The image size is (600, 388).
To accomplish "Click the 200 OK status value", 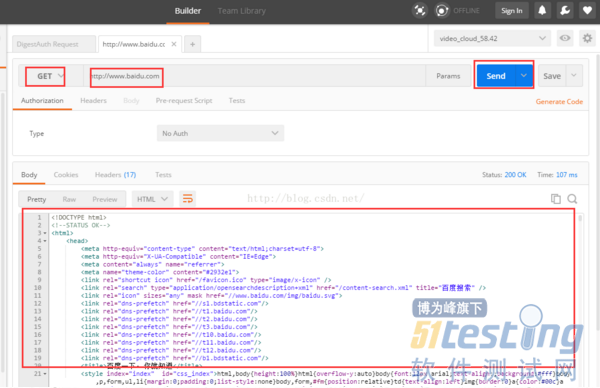I will (x=515, y=175).
